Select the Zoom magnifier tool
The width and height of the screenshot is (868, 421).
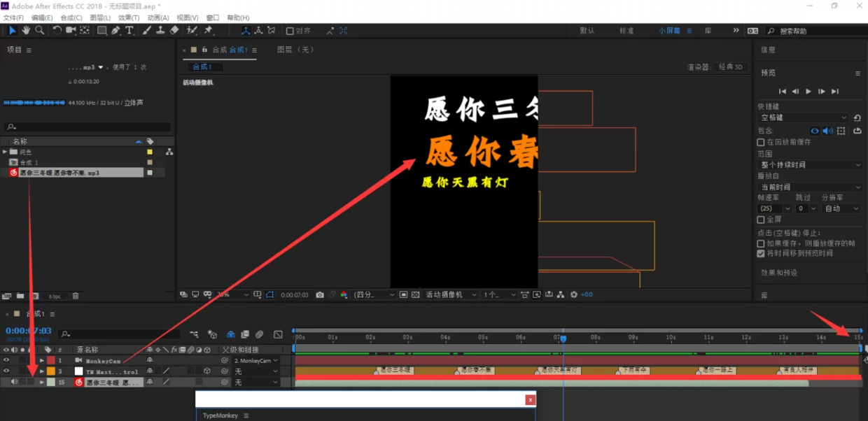point(40,31)
